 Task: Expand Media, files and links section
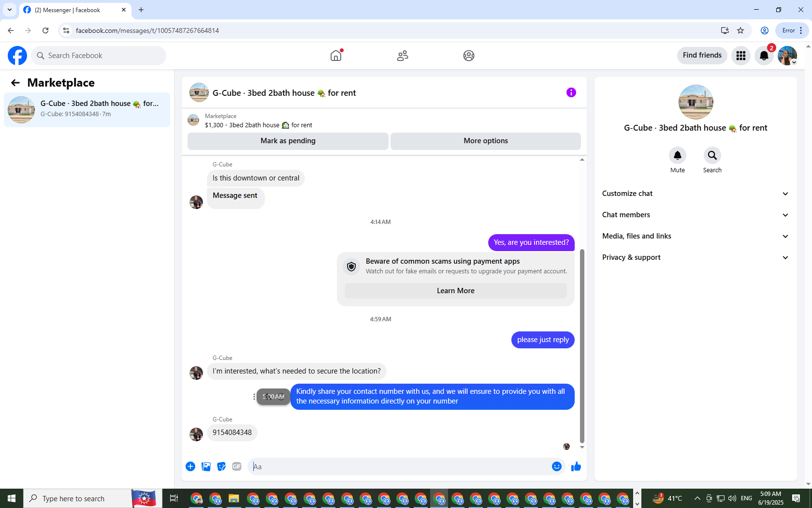point(696,236)
